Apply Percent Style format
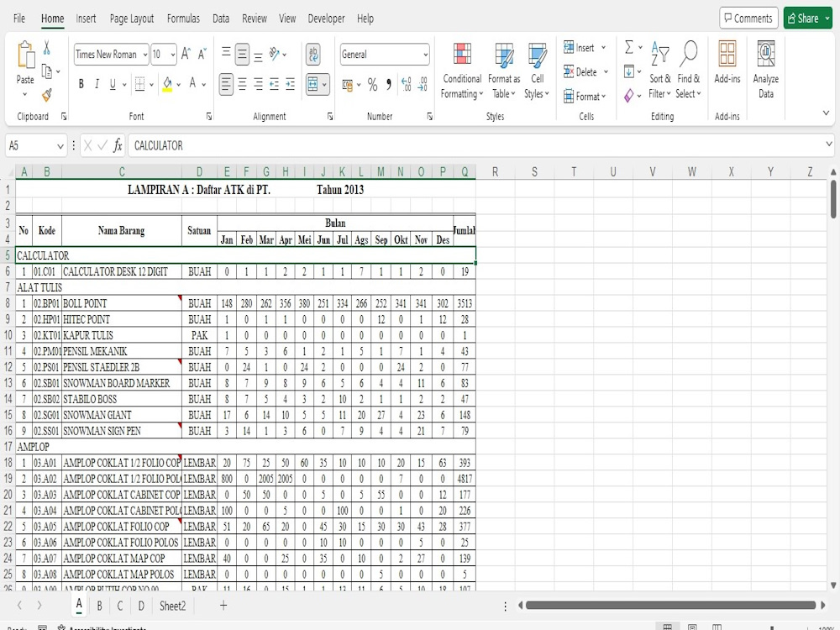Viewport: 840px width, 630px height. pyautogui.click(x=373, y=85)
